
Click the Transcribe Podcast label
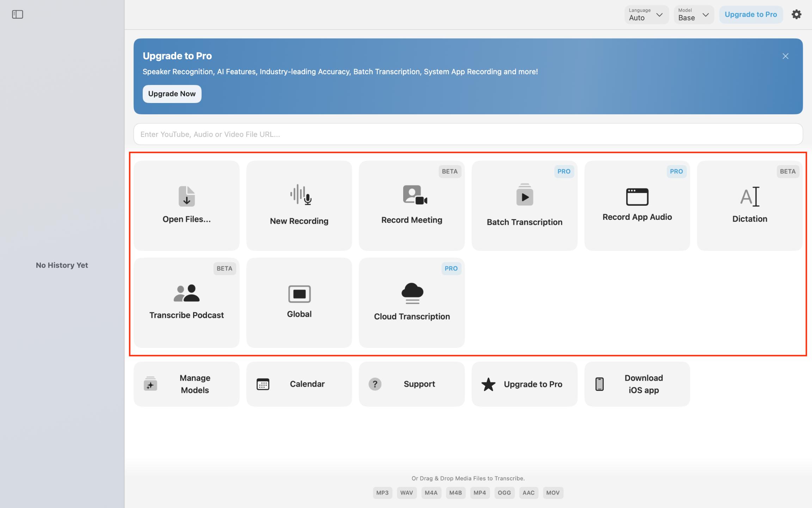tap(186, 315)
